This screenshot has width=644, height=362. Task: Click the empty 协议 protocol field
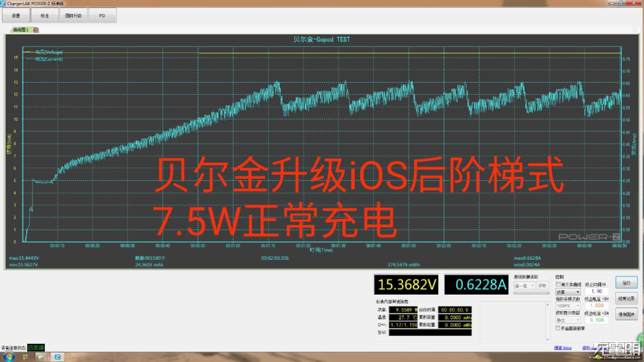(430, 333)
